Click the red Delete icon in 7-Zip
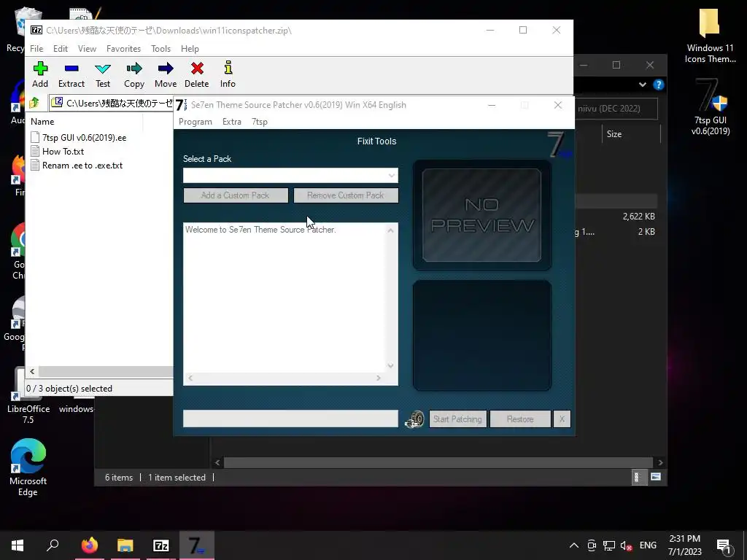This screenshot has height=560, width=747. [x=197, y=69]
